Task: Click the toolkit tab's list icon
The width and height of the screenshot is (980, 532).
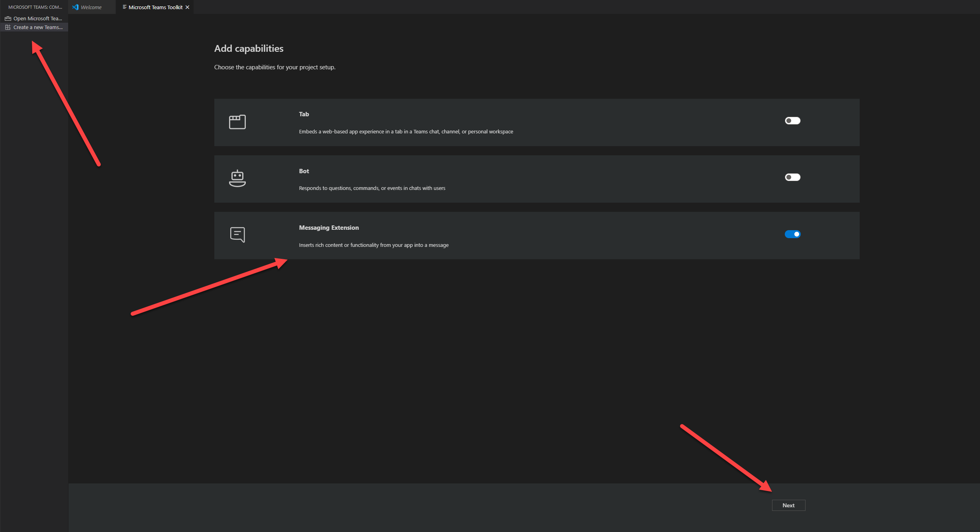Action: (x=124, y=7)
